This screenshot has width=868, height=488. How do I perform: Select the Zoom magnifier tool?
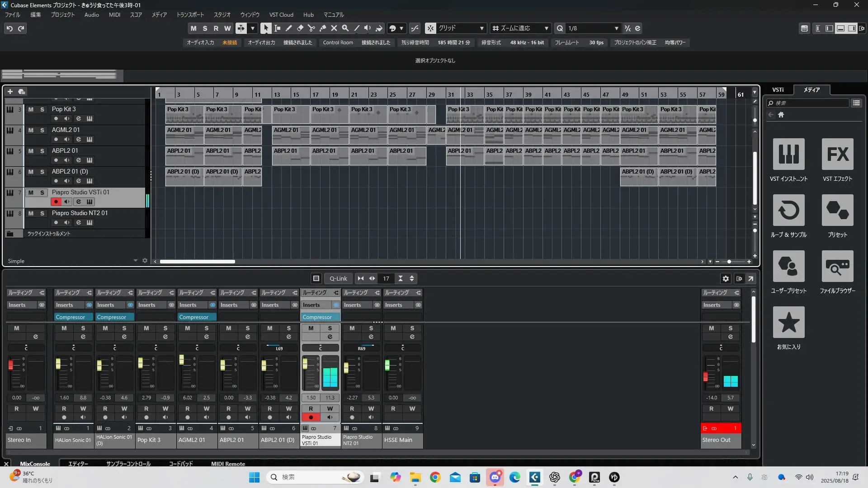click(345, 28)
